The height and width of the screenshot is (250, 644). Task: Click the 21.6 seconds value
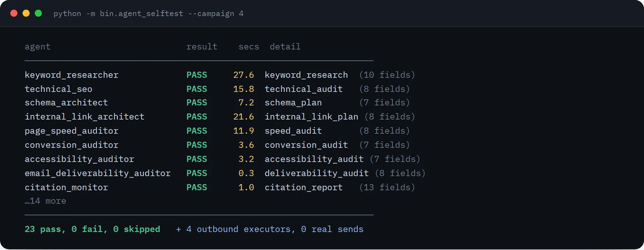(244, 117)
